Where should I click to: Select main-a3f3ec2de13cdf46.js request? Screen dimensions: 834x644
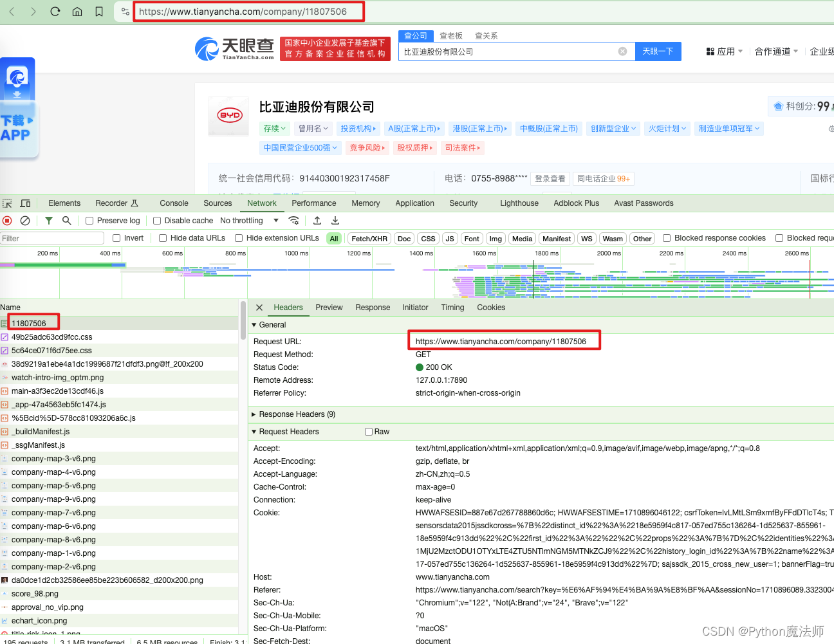tap(119, 391)
